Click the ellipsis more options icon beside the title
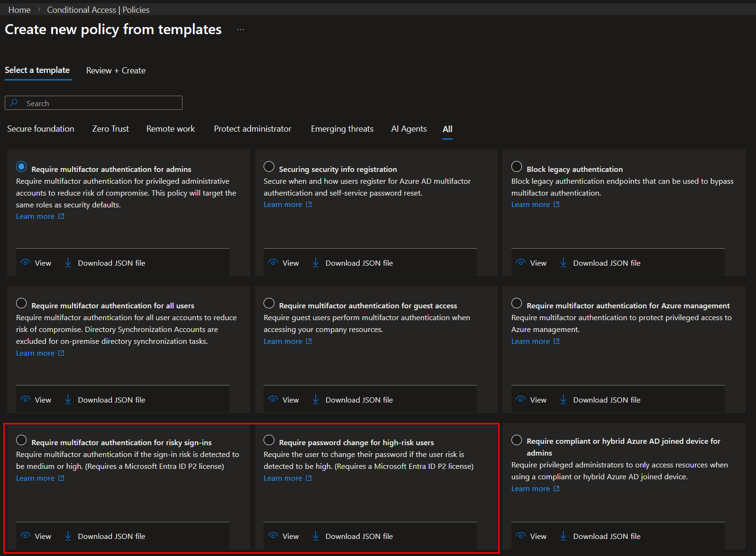756x556 pixels. click(241, 29)
